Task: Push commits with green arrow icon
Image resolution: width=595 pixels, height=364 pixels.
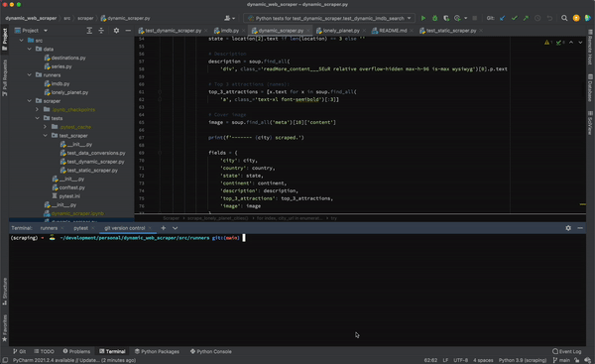Action: click(526, 18)
